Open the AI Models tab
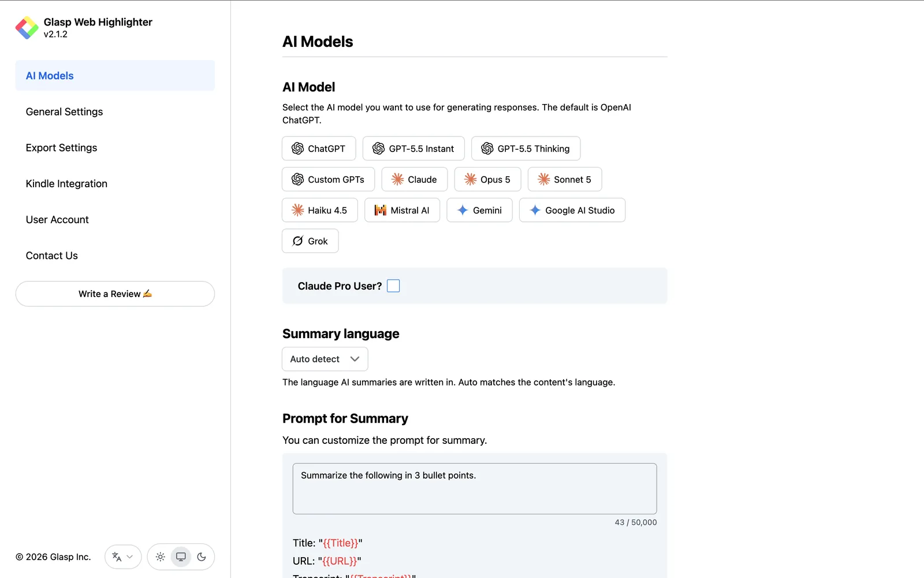This screenshot has height=578, width=924. point(115,76)
